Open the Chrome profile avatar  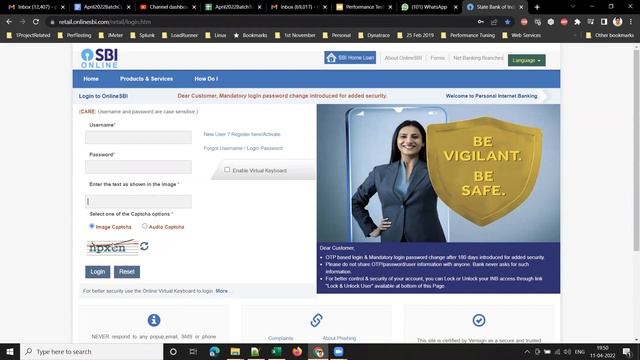pyautogui.click(x=618, y=22)
